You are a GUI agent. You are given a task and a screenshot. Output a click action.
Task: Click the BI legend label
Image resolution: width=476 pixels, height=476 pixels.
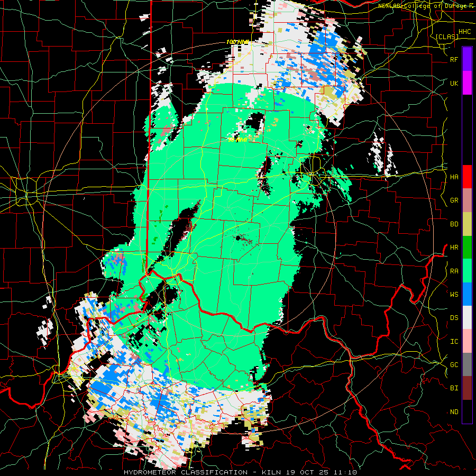[454, 388]
